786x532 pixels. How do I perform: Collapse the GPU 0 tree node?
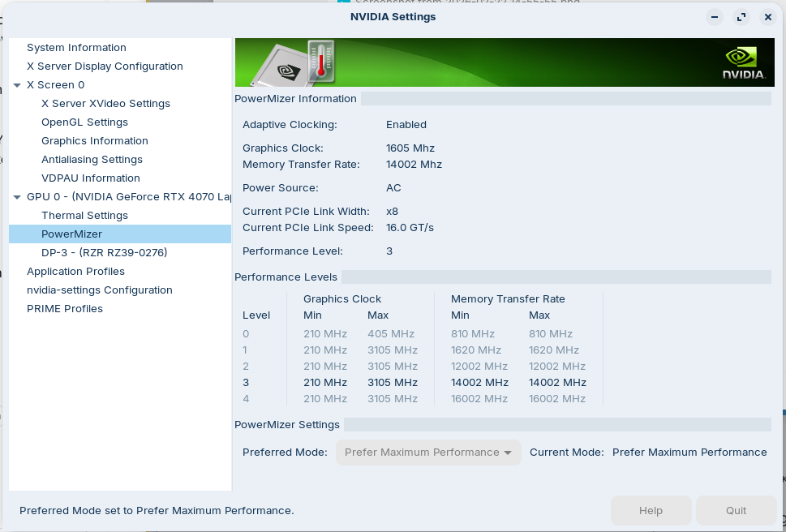(x=17, y=197)
